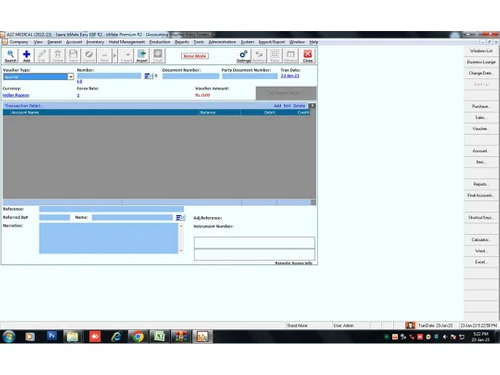Open the Administration menu

[222, 42]
